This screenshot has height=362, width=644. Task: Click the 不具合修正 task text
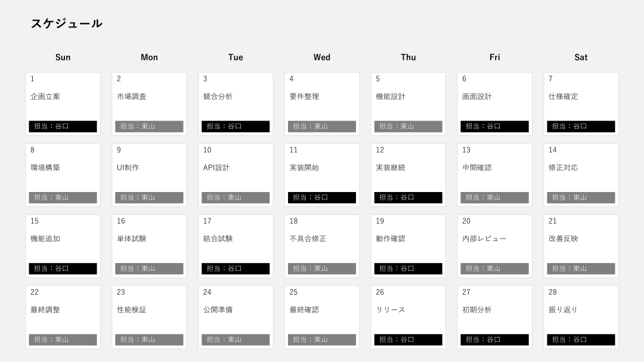pos(308,239)
